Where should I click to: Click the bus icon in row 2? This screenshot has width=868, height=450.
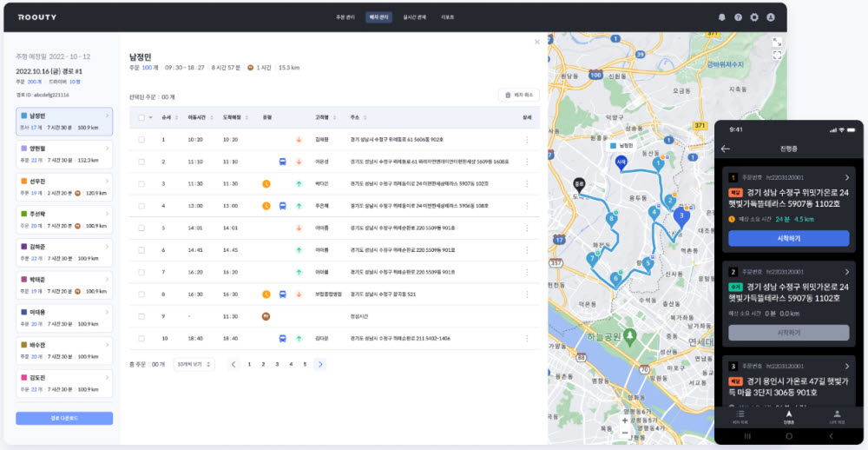coord(283,162)
